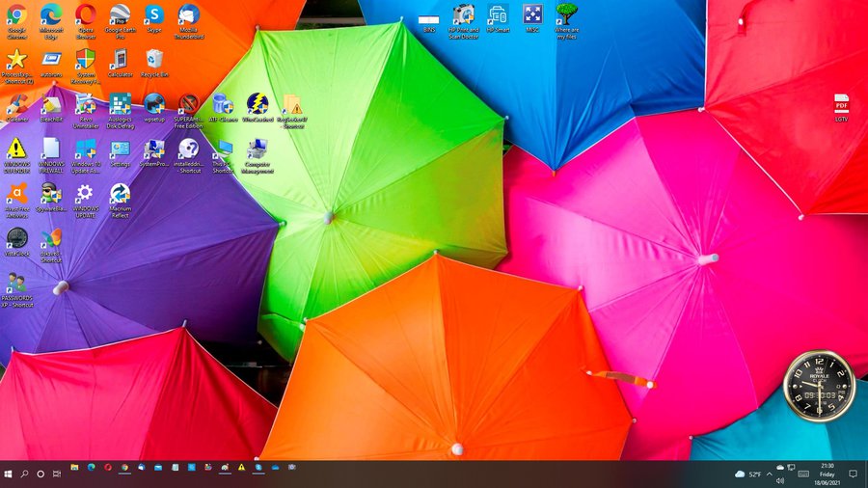Select the yellow warning triangle WINDOWS DEFENDER shortcut

pyautogui.click(x=16, y=156)
